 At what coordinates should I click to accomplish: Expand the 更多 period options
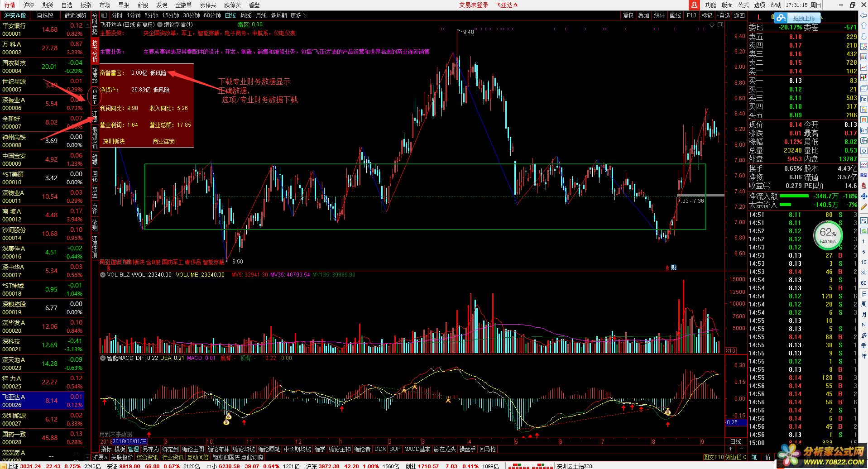[298, 15]
